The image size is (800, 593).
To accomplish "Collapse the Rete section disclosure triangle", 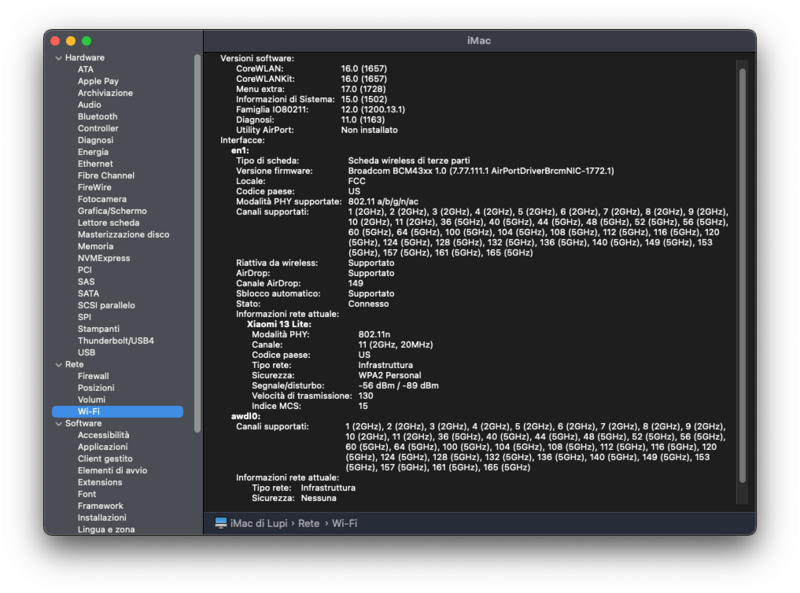I will click(x=58, y=364).
